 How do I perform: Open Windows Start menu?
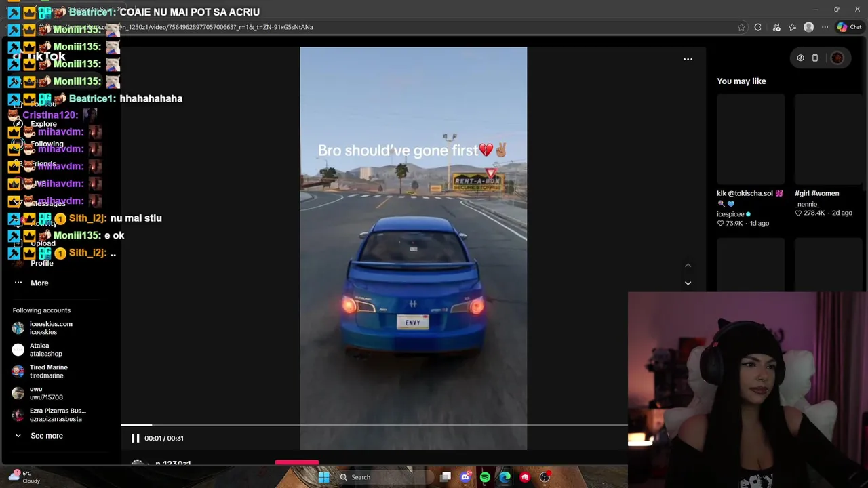[324, 477]
